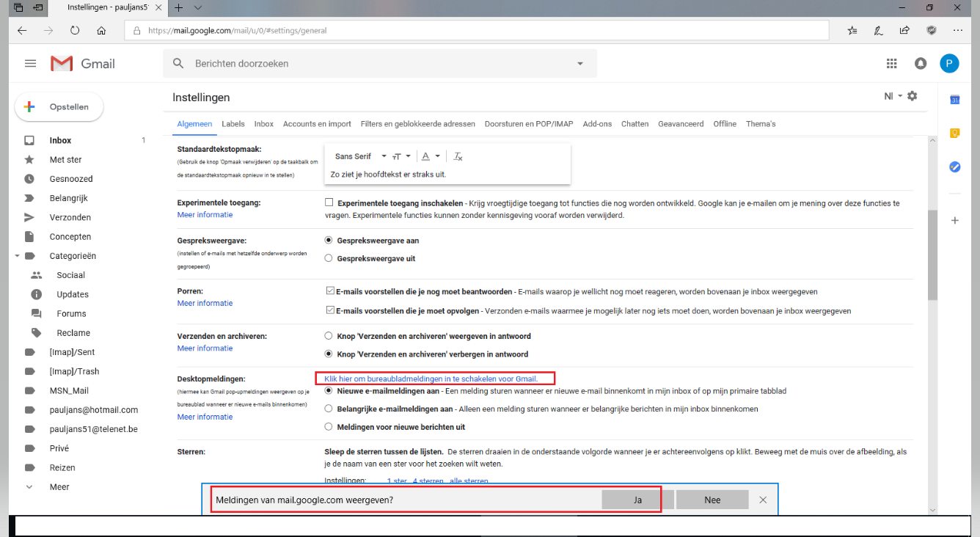Image resolution: width=980 pixels, height=537 pixels.
Task: Open Gmail main menu hamburger icon
Action: click(30, 64)
